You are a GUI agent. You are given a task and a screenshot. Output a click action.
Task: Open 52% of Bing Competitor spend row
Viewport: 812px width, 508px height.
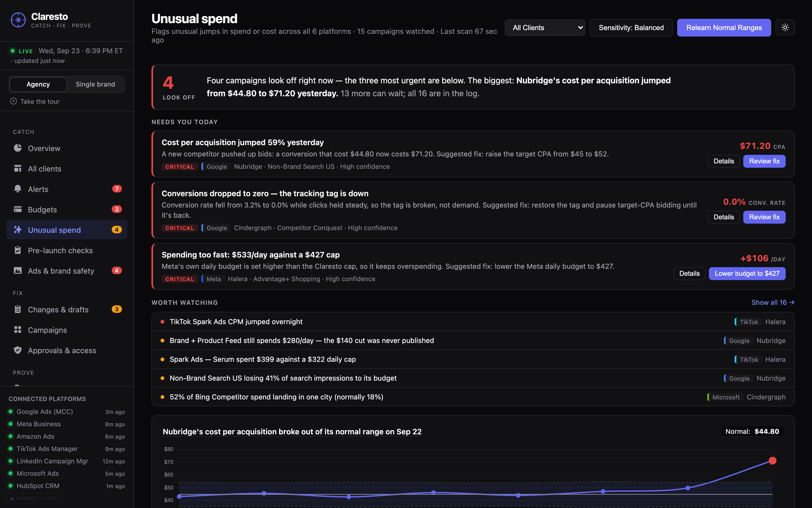click(473, 397)
